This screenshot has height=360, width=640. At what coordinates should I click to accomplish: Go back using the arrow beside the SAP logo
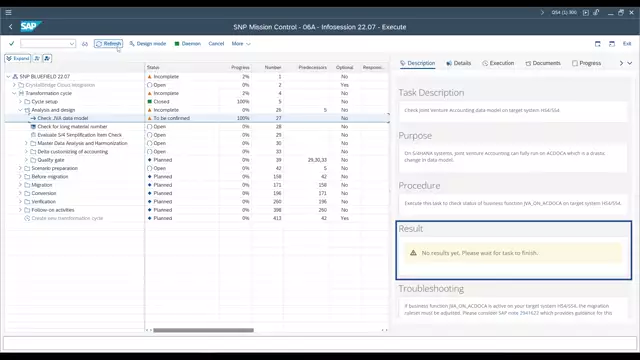pyautogui.click(x=11, y=27)
